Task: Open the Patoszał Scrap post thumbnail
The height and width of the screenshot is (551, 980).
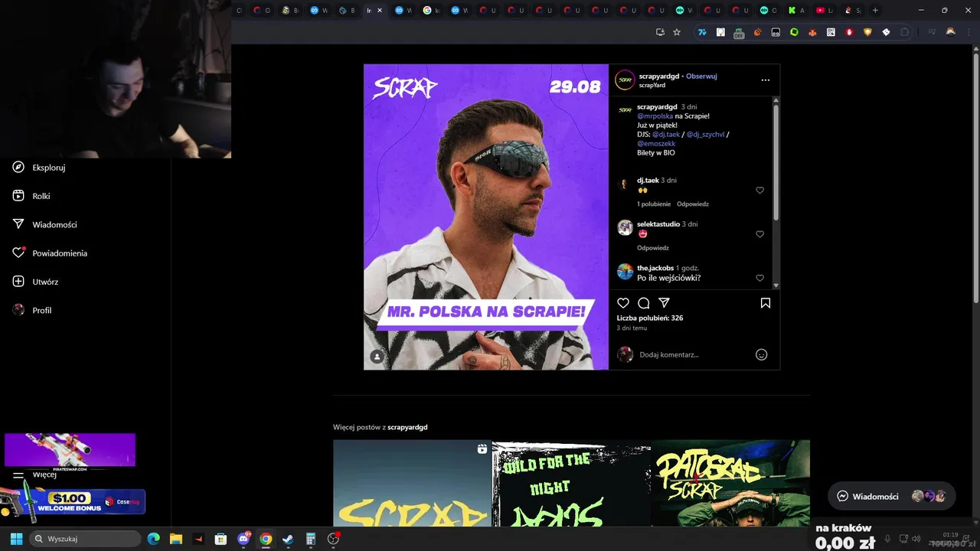Action: [x=730, y=483]
